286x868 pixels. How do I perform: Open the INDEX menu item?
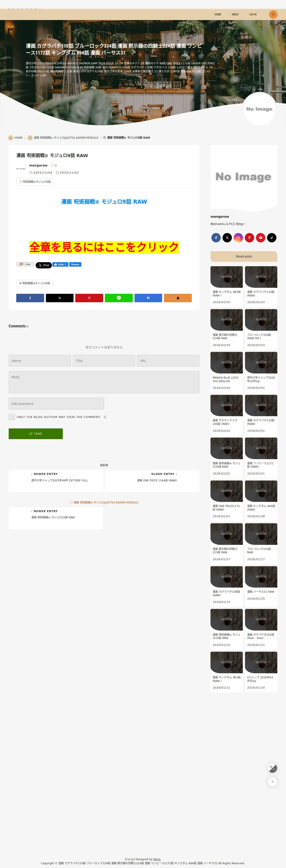point(235,14)
